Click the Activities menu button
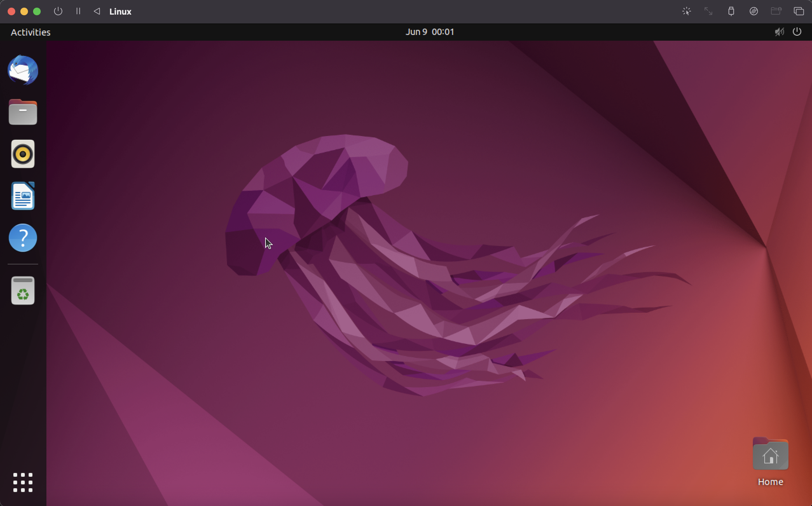812x506 pixels. 31,32
